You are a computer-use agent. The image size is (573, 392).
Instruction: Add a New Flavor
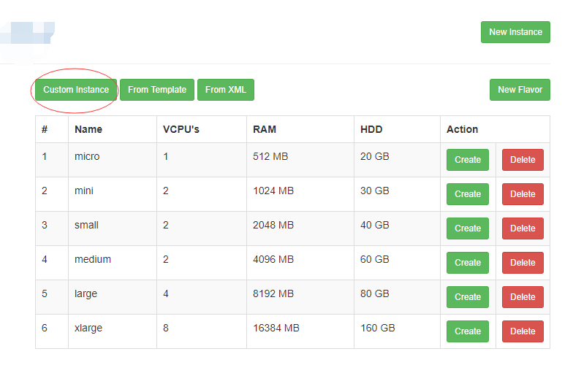pyautogui.click(x=520, y=90)
